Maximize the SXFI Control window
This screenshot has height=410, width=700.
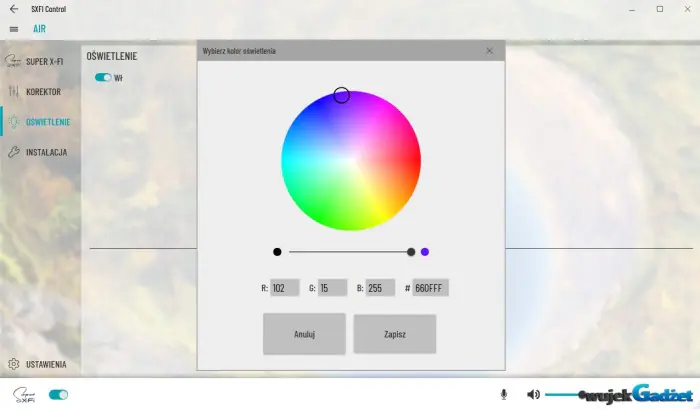click(x=660, y=9)
